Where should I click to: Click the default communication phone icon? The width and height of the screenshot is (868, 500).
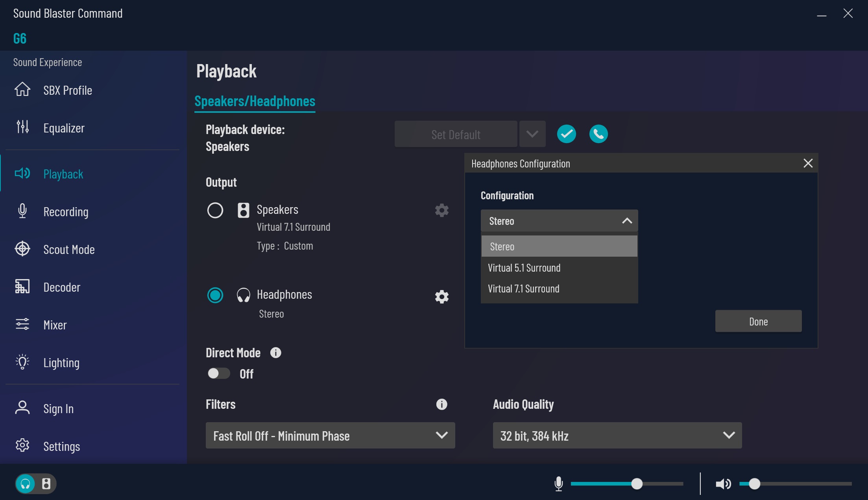[598, 134]
